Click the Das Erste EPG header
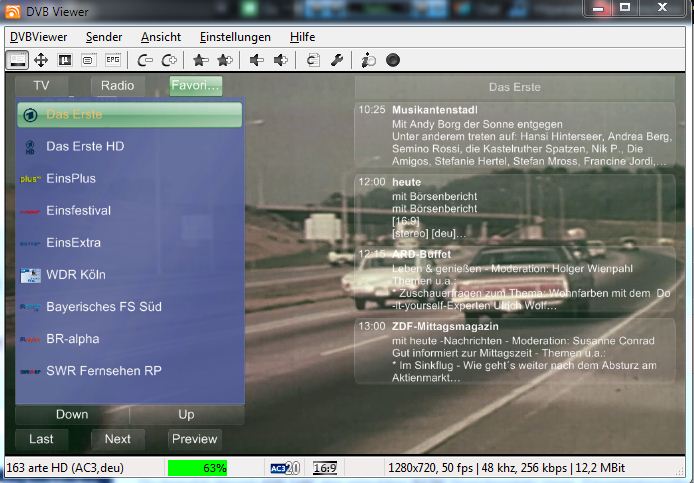Image resolution: width=694 pixels, height=483 pixels. [515, 87]
